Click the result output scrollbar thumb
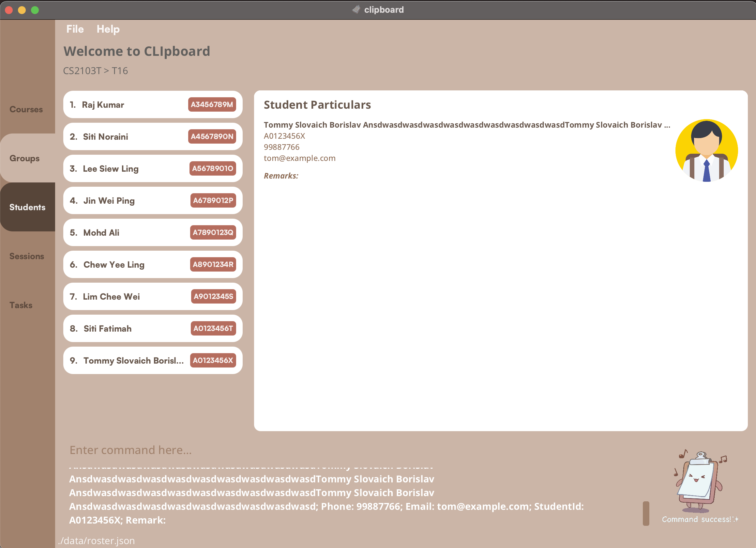The image size is (756, 548). (646, 513)
